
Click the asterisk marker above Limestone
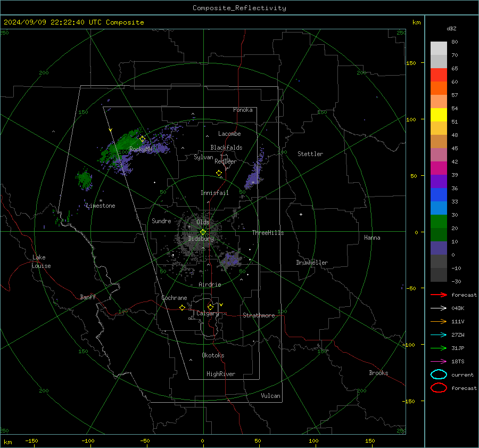[x=101, y=201]
